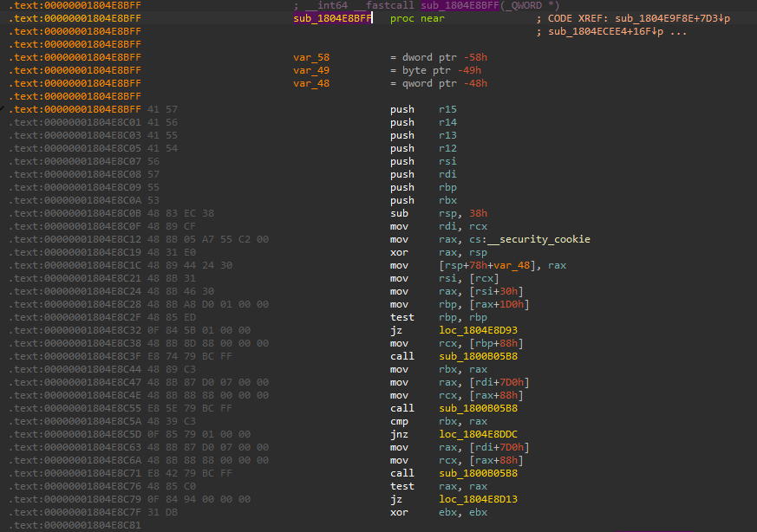Click the xor mnemonic on the ebx, ebx line
Screen dimensions: 757x532
(399, 512)
